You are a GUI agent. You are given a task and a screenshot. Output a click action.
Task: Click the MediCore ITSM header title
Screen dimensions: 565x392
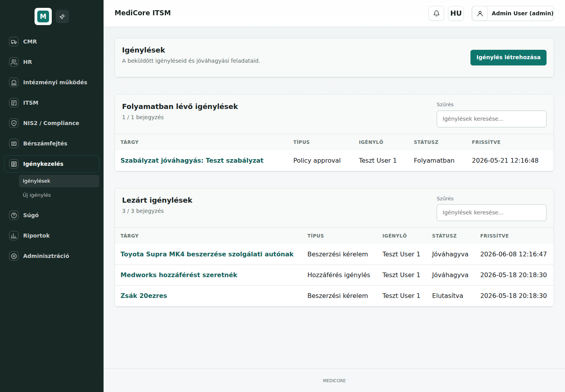pyautogui.click(x=143, y=13)
